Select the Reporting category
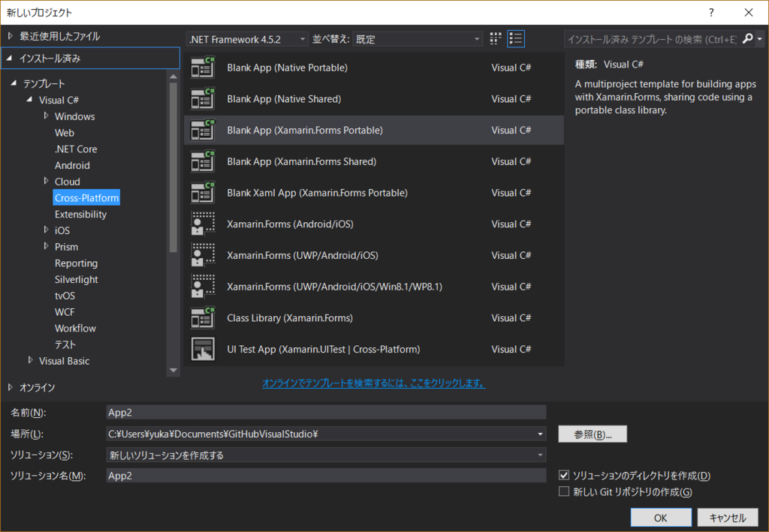 click(x=76, y=263)
